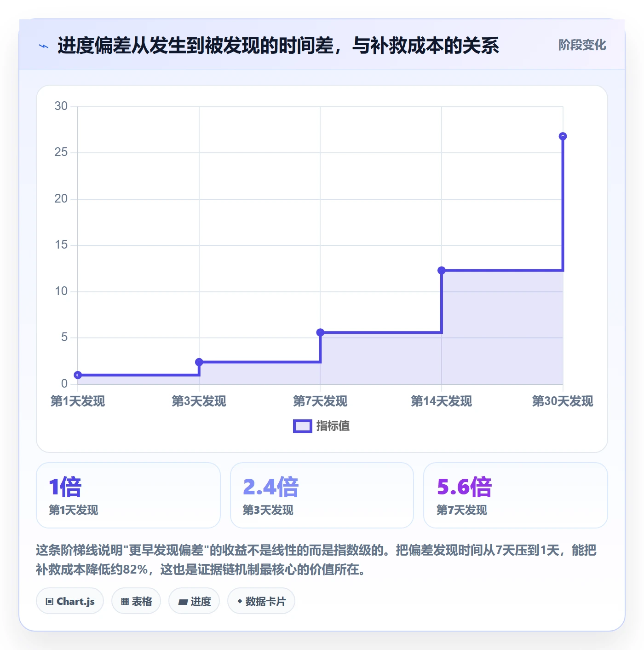Viewport: 644px width, 650px height.
Task: Click the 5 y-axis value
Action: pyautogui.click(x=64, y=337)
